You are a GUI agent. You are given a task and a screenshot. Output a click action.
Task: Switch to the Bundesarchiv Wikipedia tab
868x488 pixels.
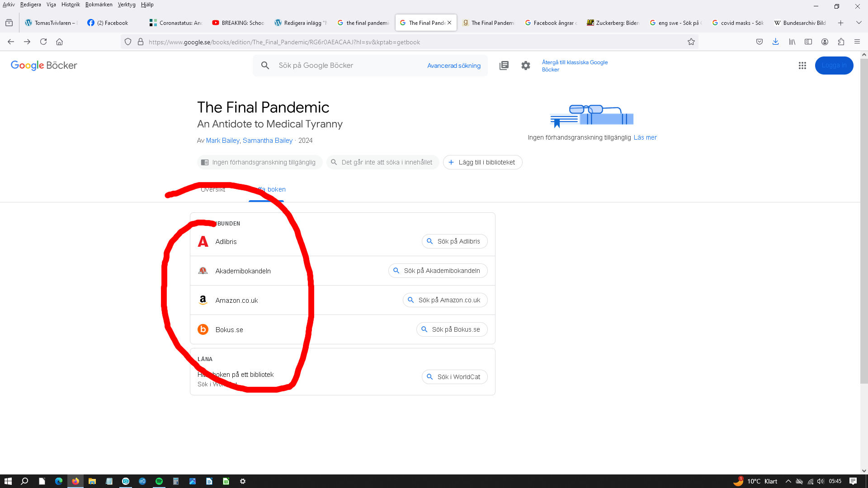point(800,23)
